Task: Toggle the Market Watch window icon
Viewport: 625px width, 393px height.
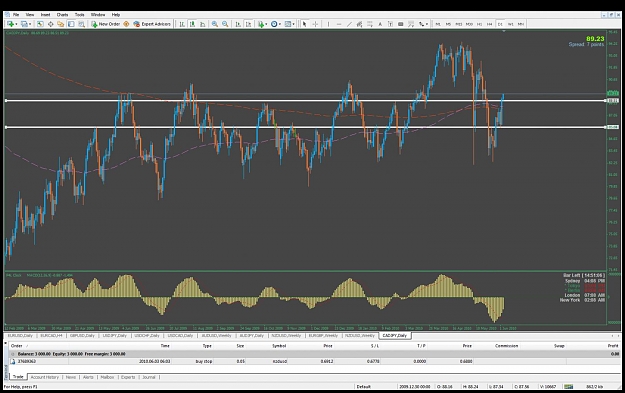Action: click(x=40, y=24)
